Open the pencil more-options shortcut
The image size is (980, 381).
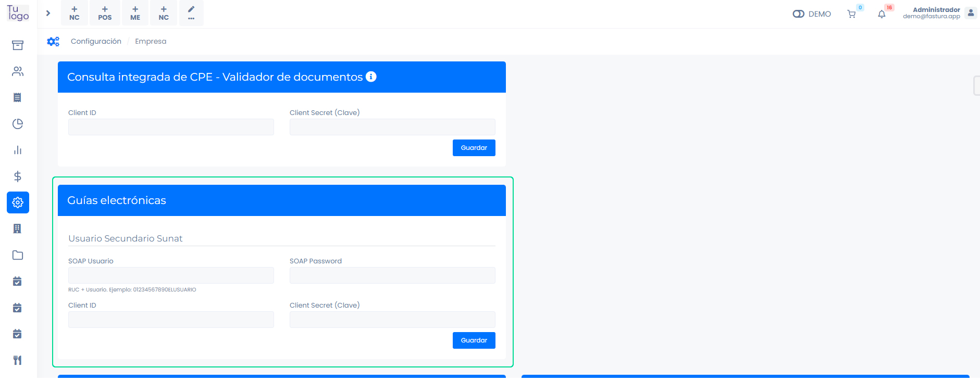[191, 13]
